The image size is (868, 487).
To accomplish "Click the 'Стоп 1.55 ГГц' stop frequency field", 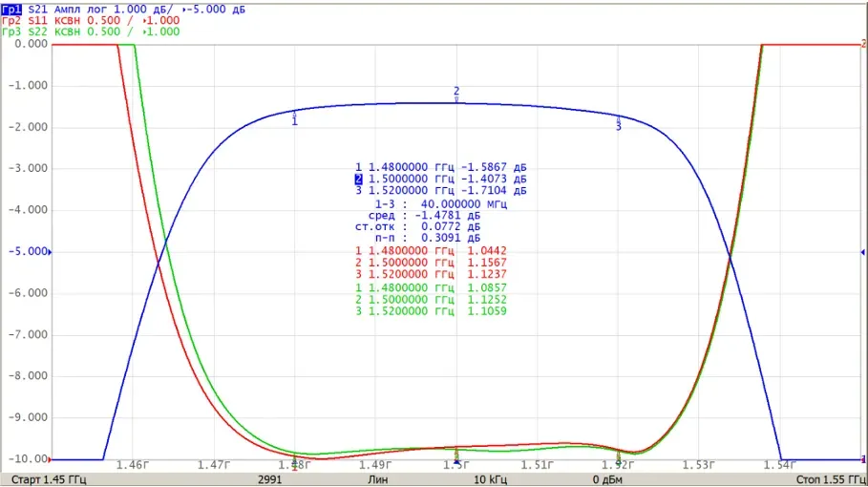I will coord(831,479).
